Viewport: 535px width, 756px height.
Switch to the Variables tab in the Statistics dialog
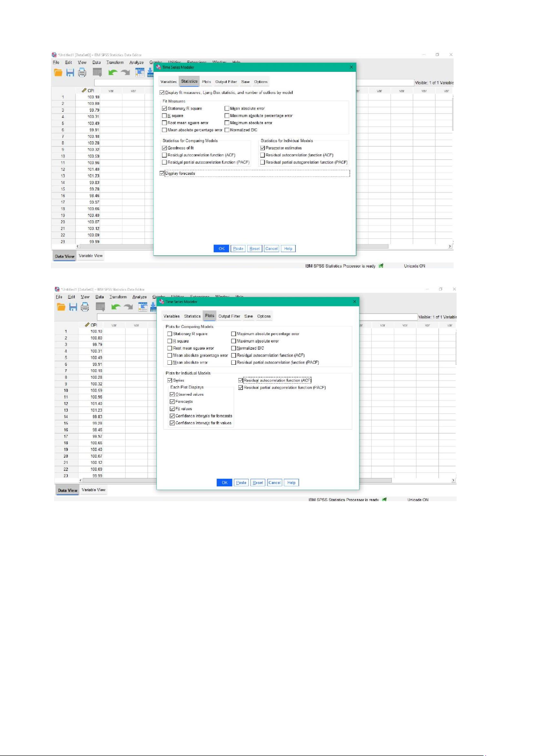[x=169, y=82]
